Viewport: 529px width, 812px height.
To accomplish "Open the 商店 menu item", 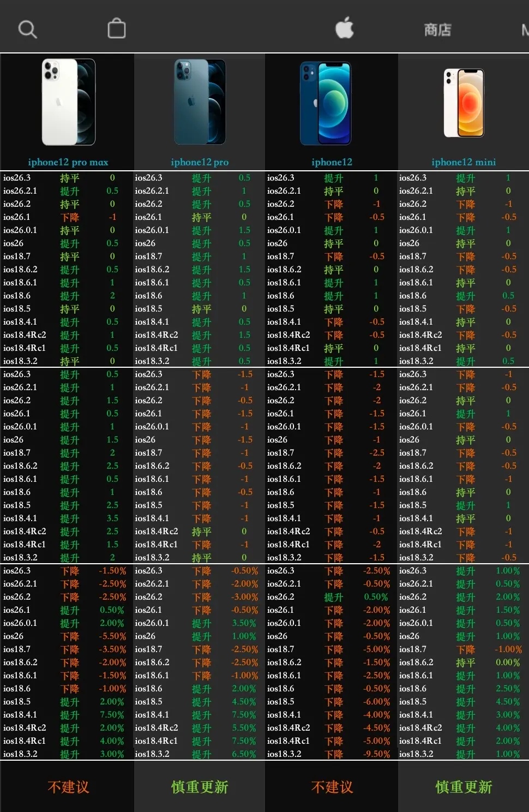I will 438,29.
